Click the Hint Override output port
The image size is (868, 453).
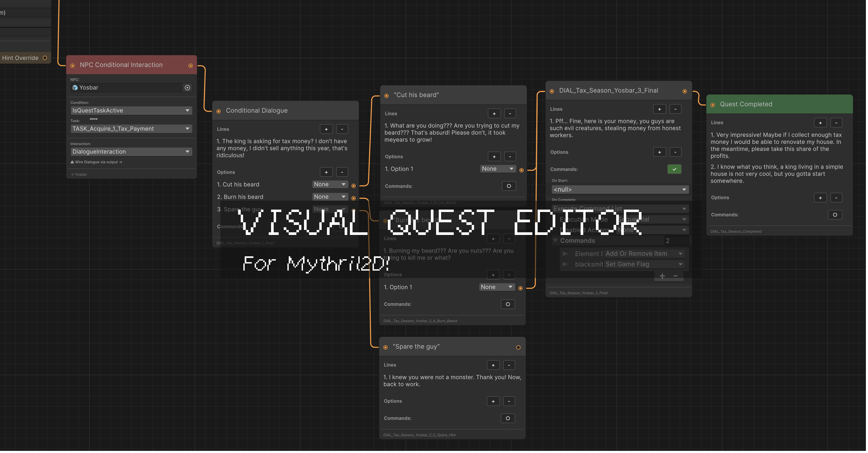45,58
